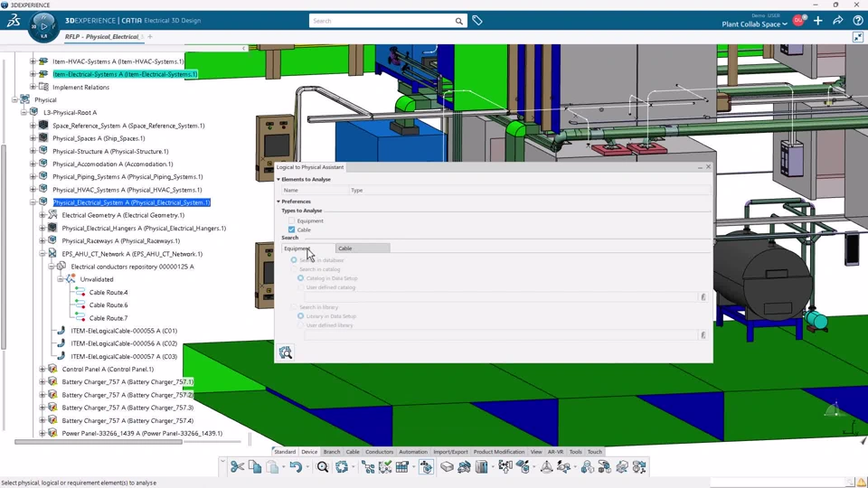Click the top Search input field
Viewport: 868px width, 488px height.
coord(382,21)
